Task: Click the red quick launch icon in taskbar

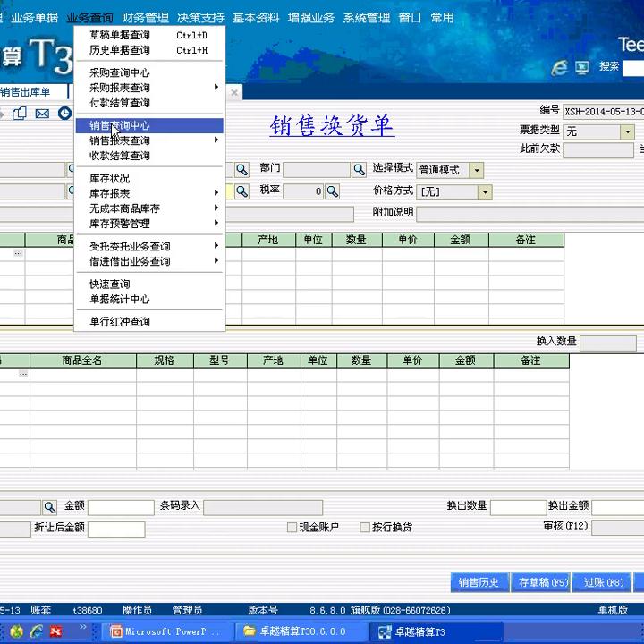Action: point(55,631)
